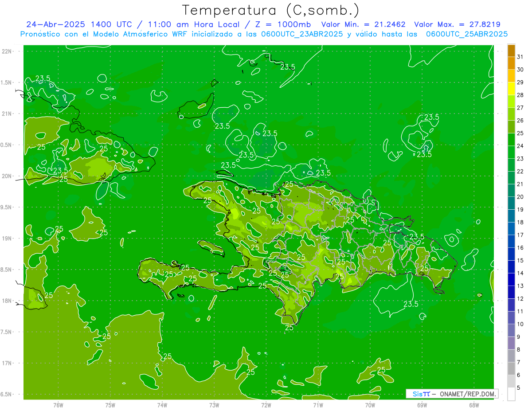The width and height of the screenshot is (532, 411).
Task: Select "Valor Max. = 27.8219" text
Action: [x=457, y=24]
